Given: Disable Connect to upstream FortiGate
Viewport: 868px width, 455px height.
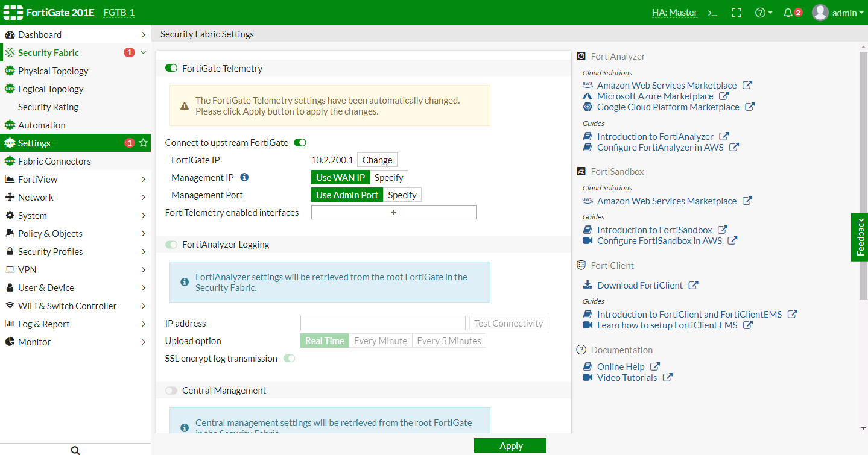Looking at the screenshot, I should (x=300, y=143).
